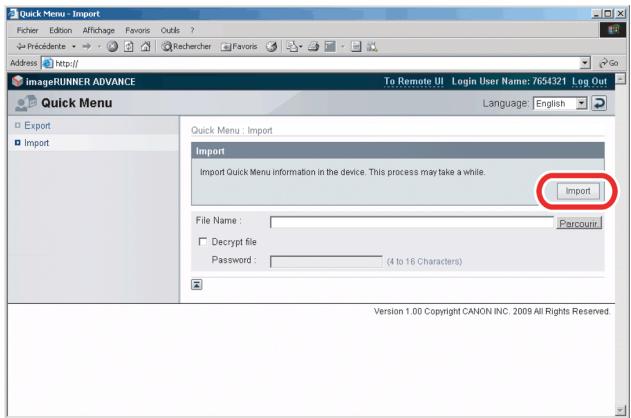Click the Address bar URL field
The width and height of the screenshot is (631, 418).
pyautogui.click(x=311, y=63)
